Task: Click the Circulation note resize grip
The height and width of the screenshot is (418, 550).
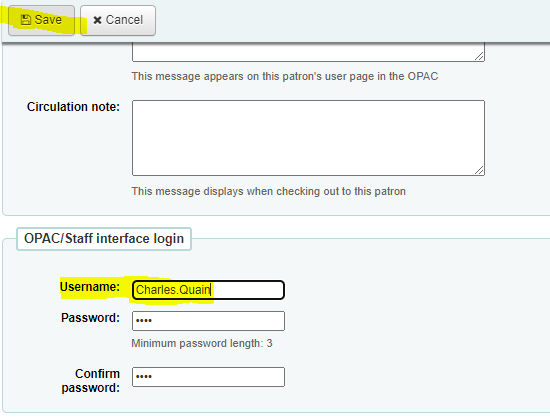Action: pyautogui.click(x=479, y=170)
